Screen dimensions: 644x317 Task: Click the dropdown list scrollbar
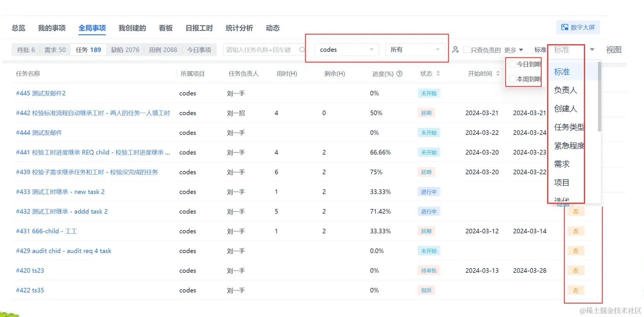(x=599, y=97)
